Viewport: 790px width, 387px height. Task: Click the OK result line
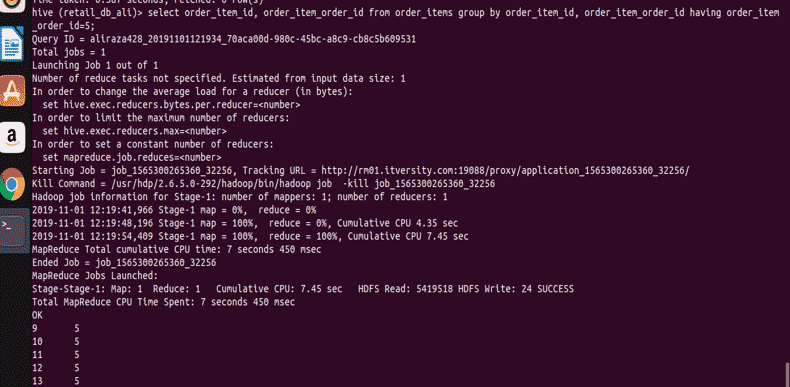[37, 315]
